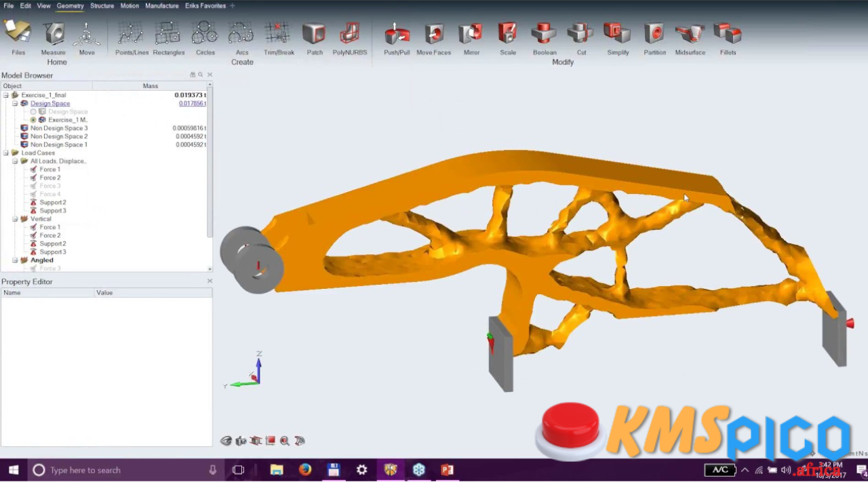
Task: Choose the Mirror tool
Action: (471, 38)
